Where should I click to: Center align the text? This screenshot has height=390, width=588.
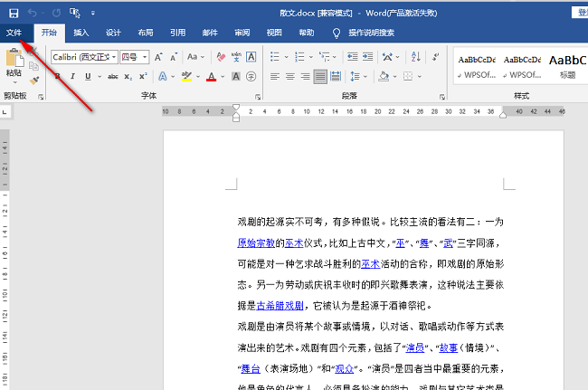click(289, 77)
